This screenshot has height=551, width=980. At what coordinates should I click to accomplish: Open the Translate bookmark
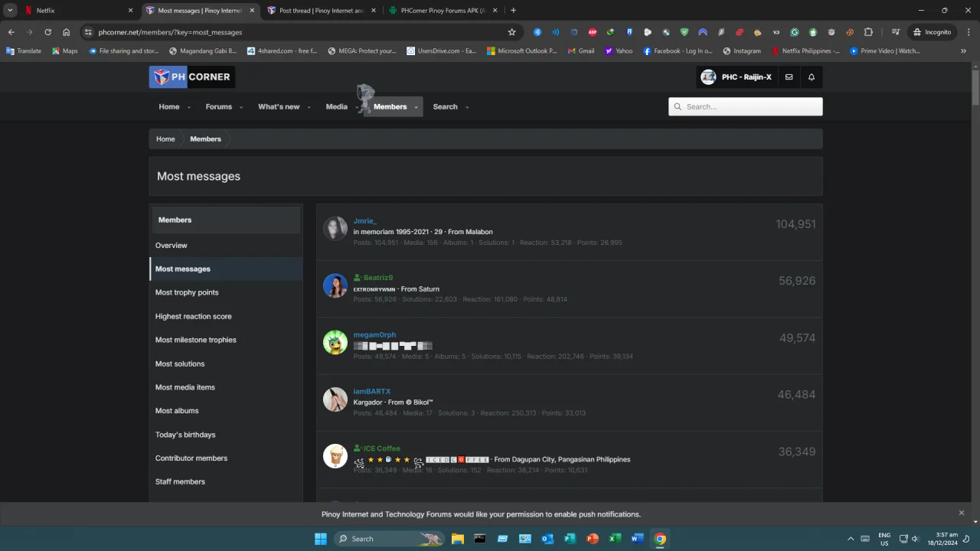coord(24,51)
